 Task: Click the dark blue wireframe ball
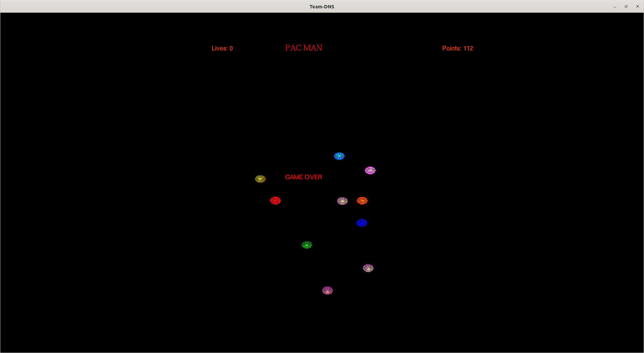point(362,223)
